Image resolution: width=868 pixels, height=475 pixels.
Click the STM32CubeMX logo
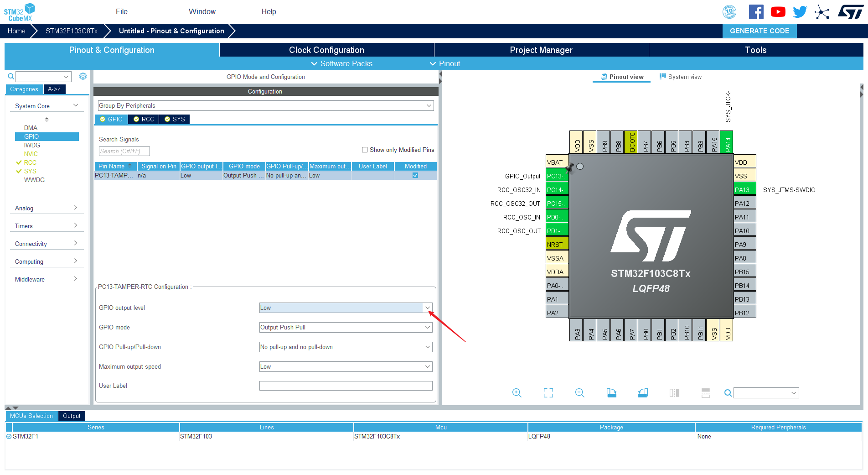20,12
